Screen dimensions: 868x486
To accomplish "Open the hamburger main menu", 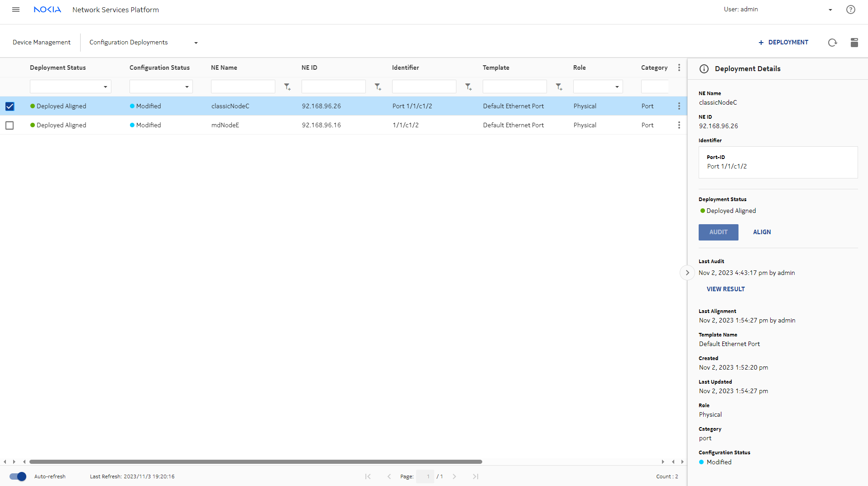I will coord(16,10).
